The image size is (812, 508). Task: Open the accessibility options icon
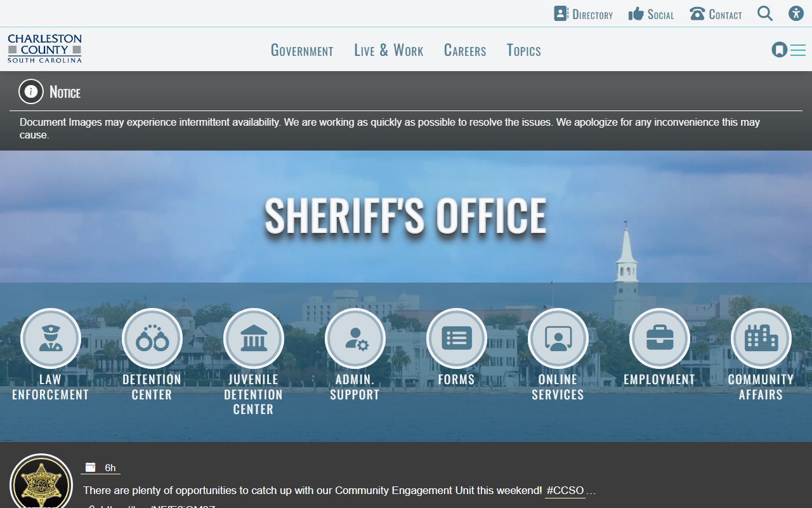coord(796,13)
